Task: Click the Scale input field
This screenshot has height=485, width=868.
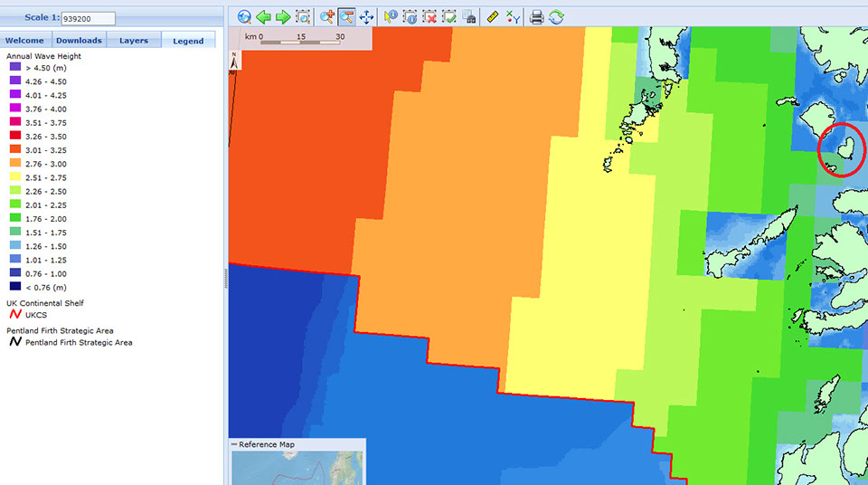Action: (88, 18)
